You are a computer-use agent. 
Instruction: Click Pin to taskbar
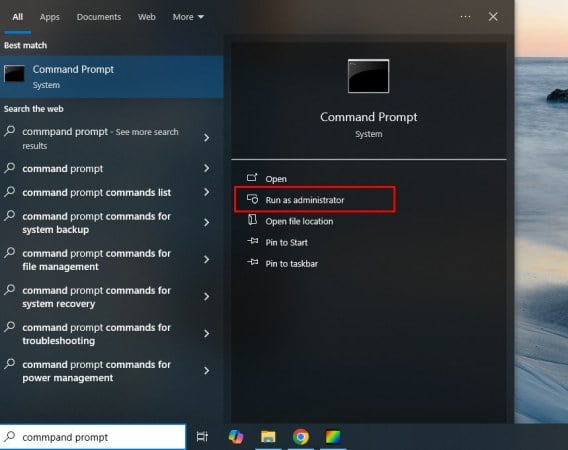click(x=292, y=264)
